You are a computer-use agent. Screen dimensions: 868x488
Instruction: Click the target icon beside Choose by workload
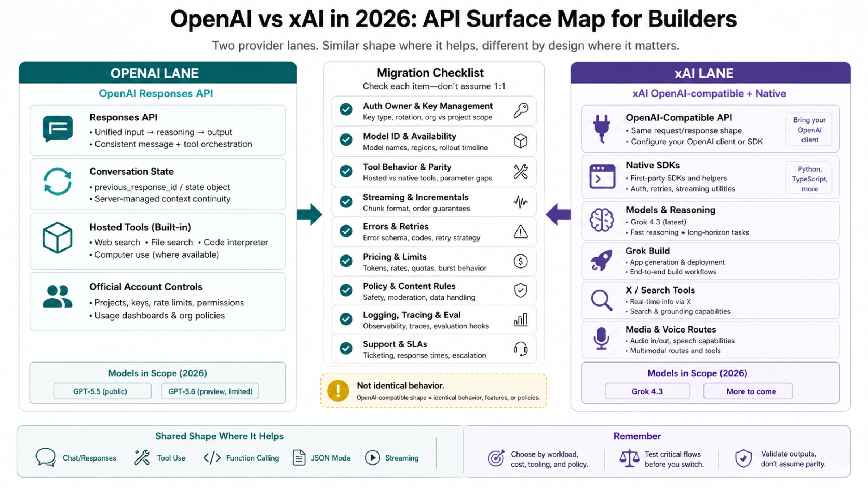click(496, 458)
